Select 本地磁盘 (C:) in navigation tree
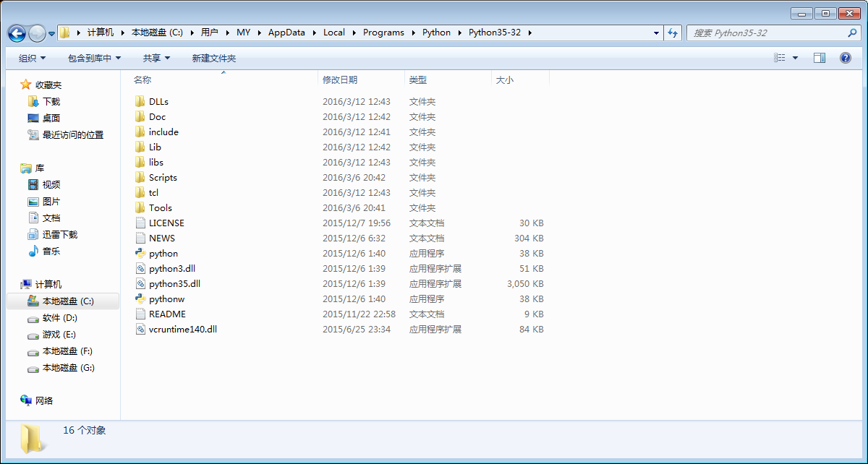The image size is (868, 464). coord(68,301)
